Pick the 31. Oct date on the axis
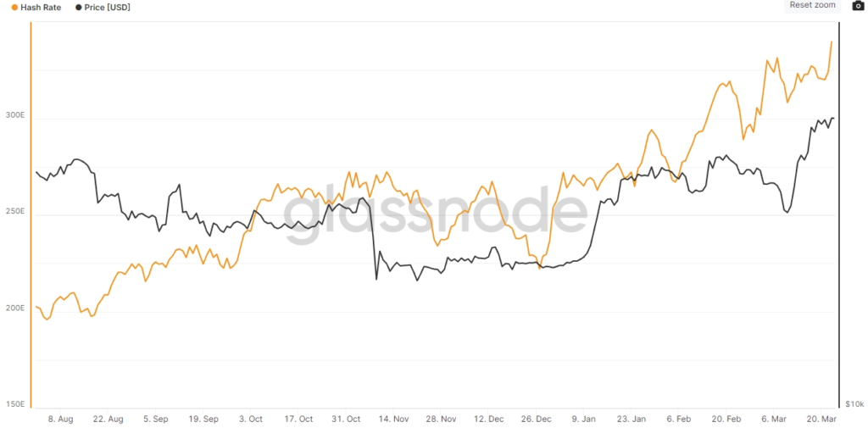 (x=346, y=419)
